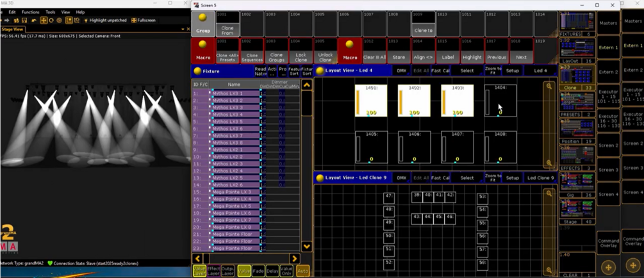
Task: Click zoom-out magnifier at bottom of Led 4 layout
Action: 549,163
